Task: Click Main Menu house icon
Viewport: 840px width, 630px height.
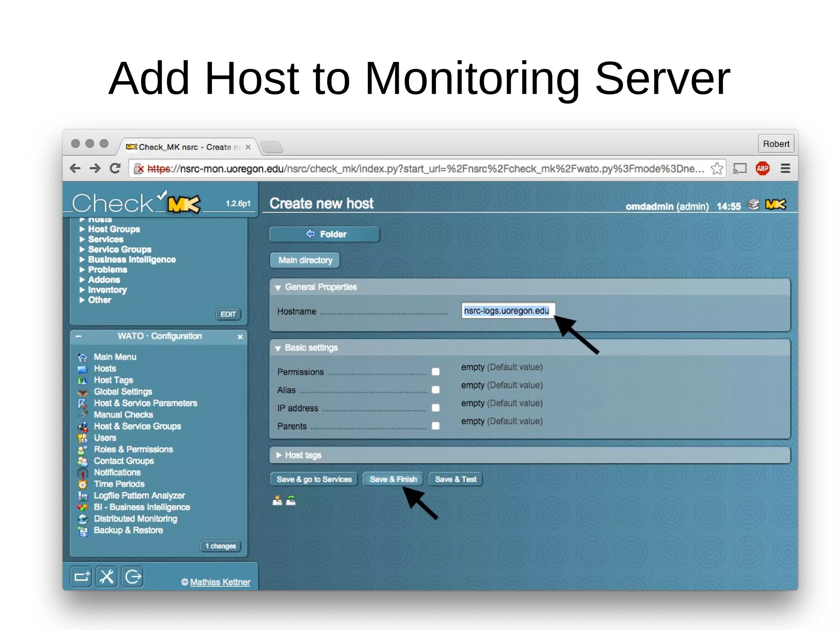Action: point(82,357)
